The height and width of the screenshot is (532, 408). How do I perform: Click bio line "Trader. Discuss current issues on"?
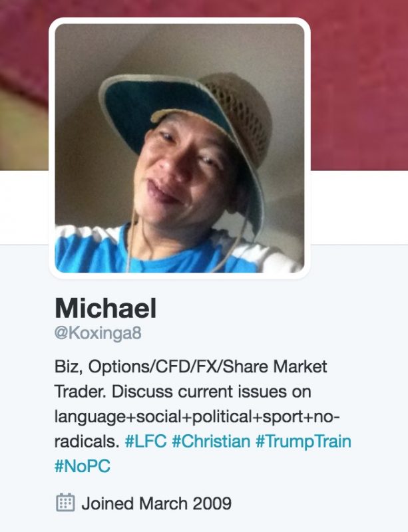click(x=183, y=392)
